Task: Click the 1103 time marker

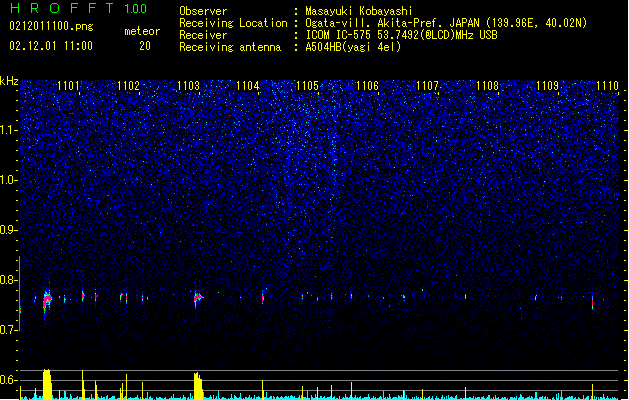Action: click(188, 85)
